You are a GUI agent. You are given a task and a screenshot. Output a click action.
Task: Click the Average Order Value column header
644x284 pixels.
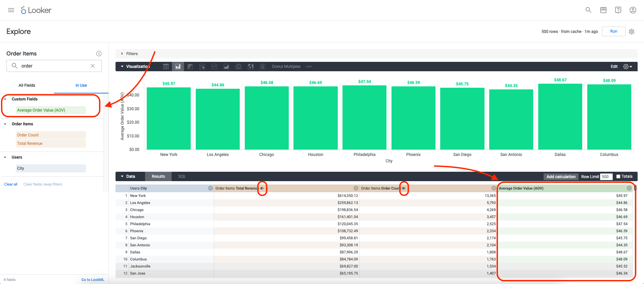[x=565, y=188]
